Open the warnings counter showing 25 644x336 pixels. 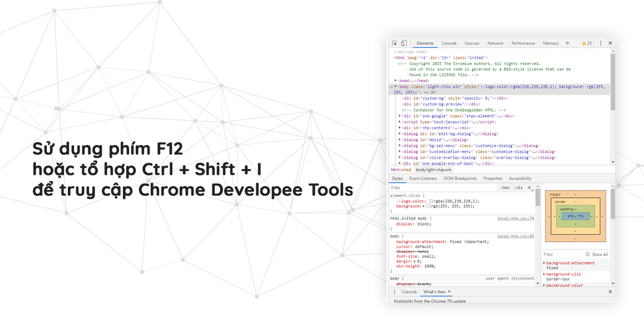[587, 43]
